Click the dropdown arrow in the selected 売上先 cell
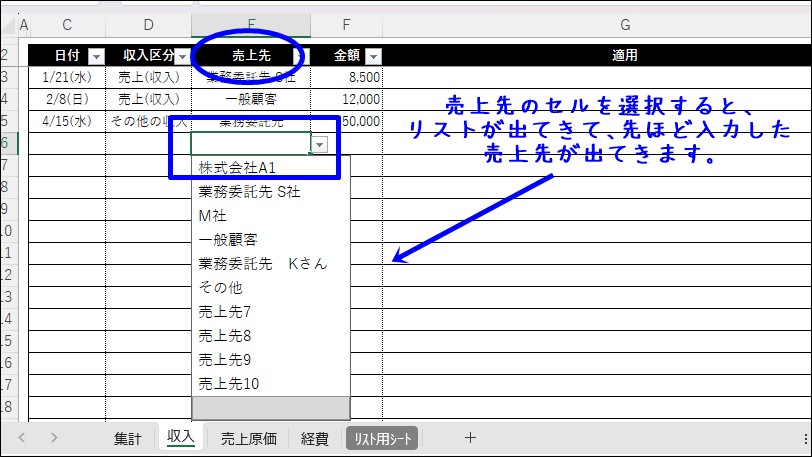812x457 pixels. pos(319,145)
